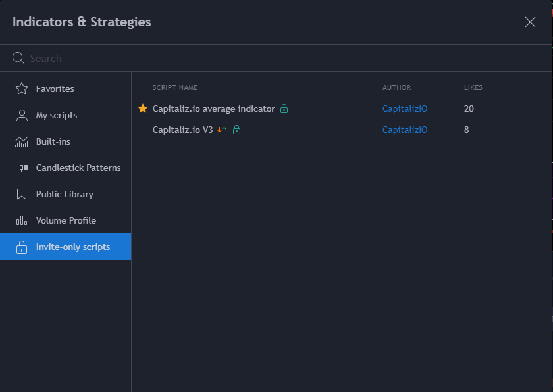Add Capitaliz.io average indicator script name
This screenshot has width=553, height=392.
coord(213,109)
